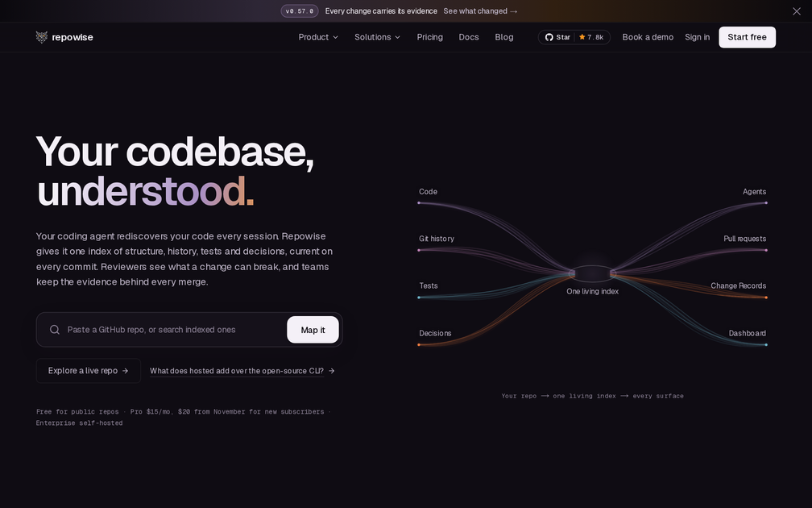812x508 pixels.
Task: Click Sign in
Action: (x=697, y=37)
